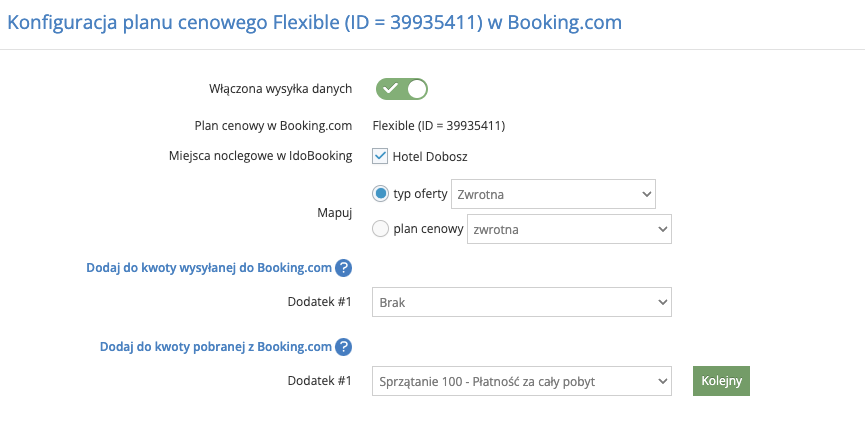Select the "typ oferty" radio button
Screen dimensions: 865x422
pos(380,194)
